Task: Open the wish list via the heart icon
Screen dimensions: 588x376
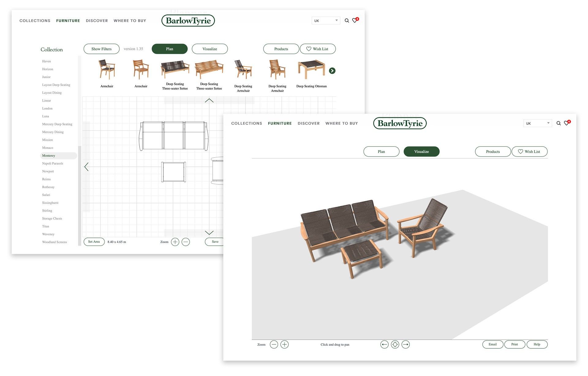Action: (355, 21)
